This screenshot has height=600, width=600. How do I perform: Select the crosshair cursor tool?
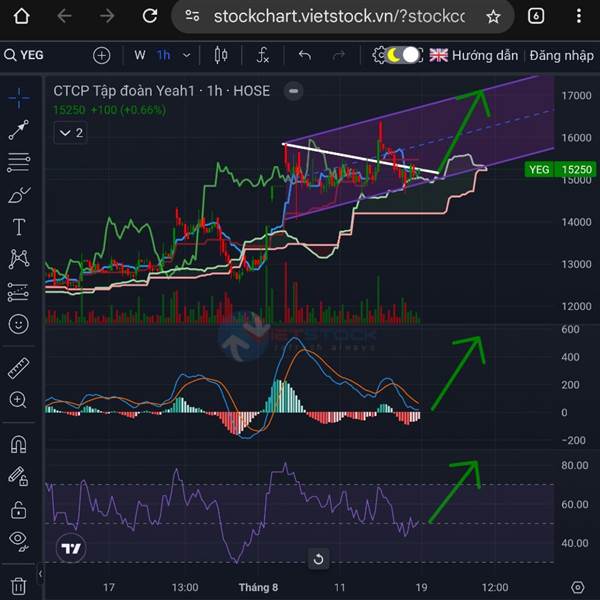pos(19,98)
